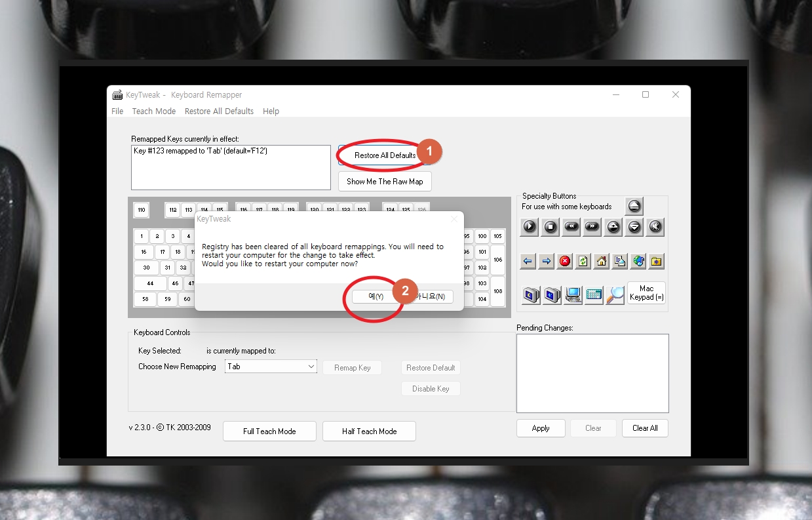This screenshot has width=812, height=520.
Task: Click the Volume Up specialty button
Action: [x=613, y=227]
